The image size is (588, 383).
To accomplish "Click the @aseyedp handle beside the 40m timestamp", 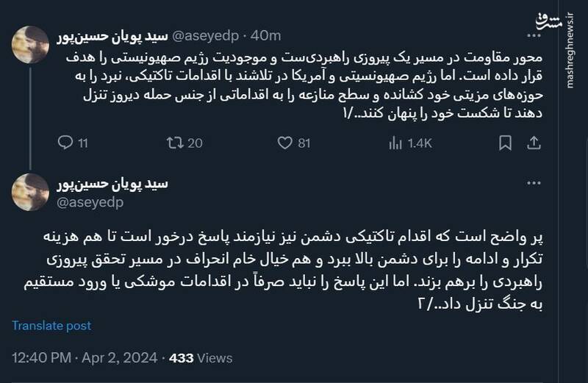I will (206, 35).
